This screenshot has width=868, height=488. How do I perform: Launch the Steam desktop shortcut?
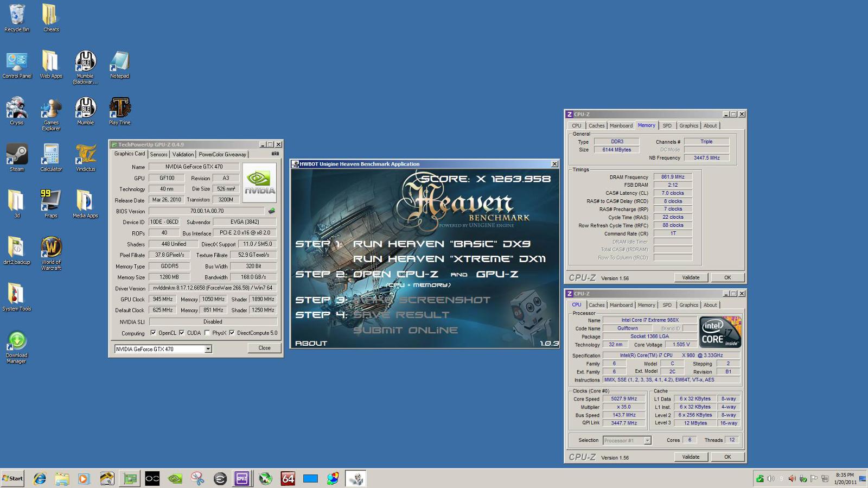pos(17,158)
